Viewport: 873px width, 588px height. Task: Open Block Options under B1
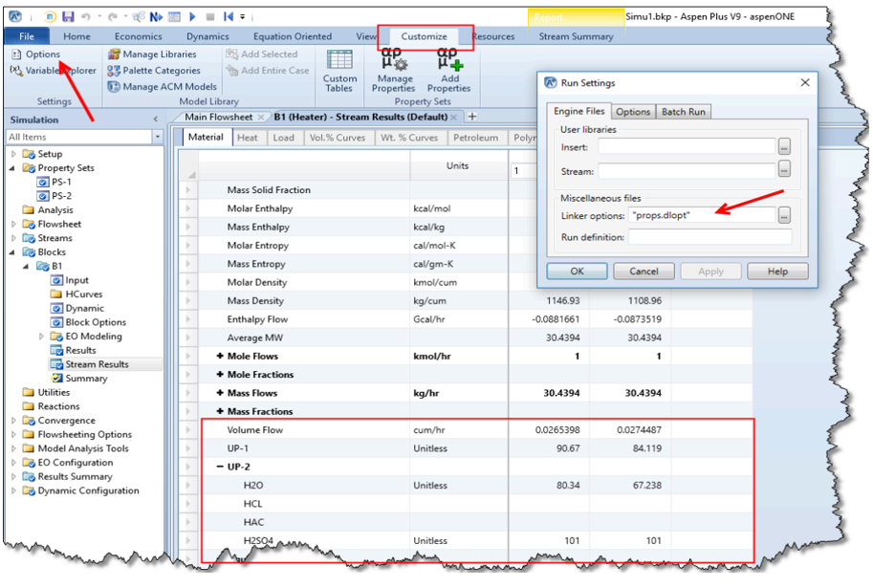click(89, 322)
